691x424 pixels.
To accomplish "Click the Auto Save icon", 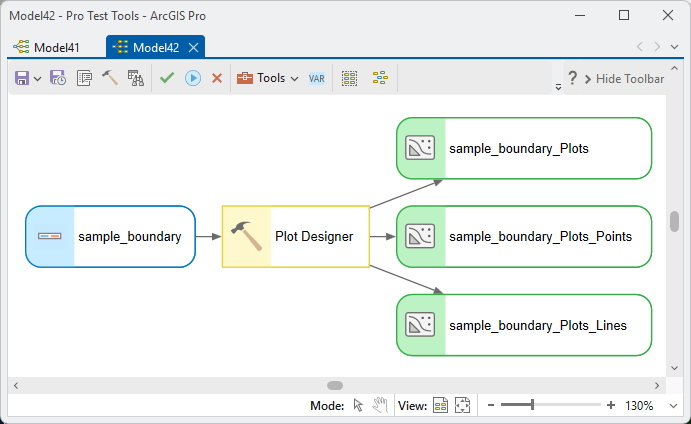I will pos(58,78).
